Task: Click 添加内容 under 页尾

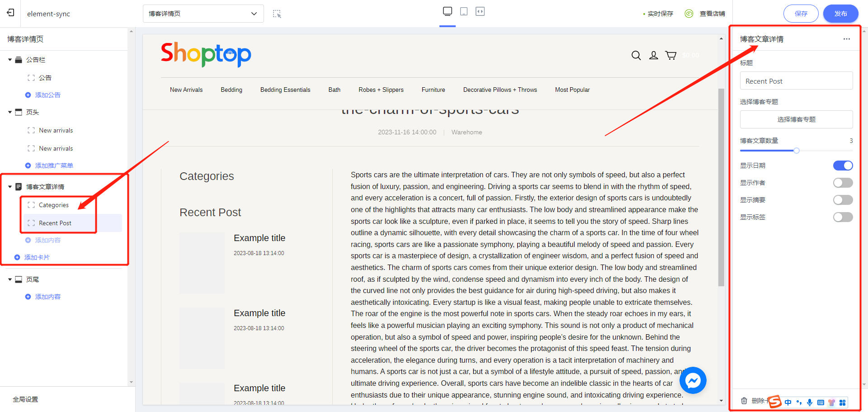Action: (48, 297)
